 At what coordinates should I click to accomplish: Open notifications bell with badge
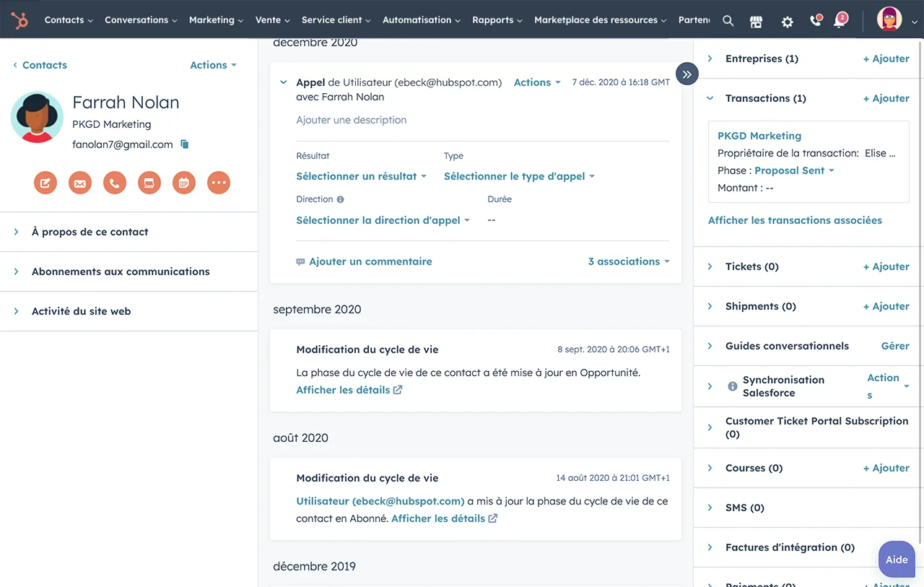(x=839, y=21)
